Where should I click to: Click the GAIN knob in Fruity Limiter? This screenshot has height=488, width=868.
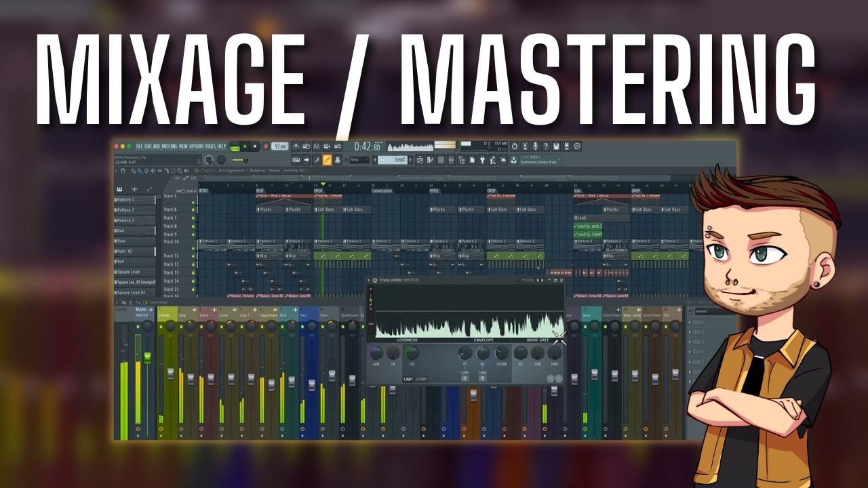coord(376,352)
